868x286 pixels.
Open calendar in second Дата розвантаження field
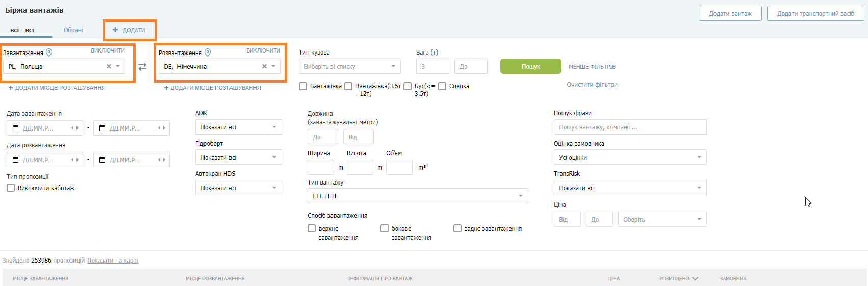point(102,160)
